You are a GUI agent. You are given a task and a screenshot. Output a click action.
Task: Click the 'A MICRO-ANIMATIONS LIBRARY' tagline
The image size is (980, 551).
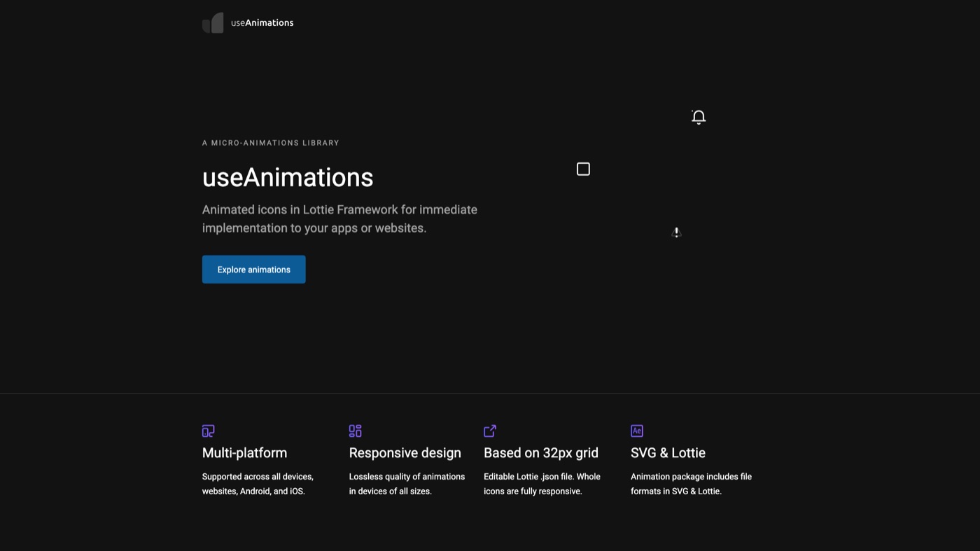coord(271,143)
